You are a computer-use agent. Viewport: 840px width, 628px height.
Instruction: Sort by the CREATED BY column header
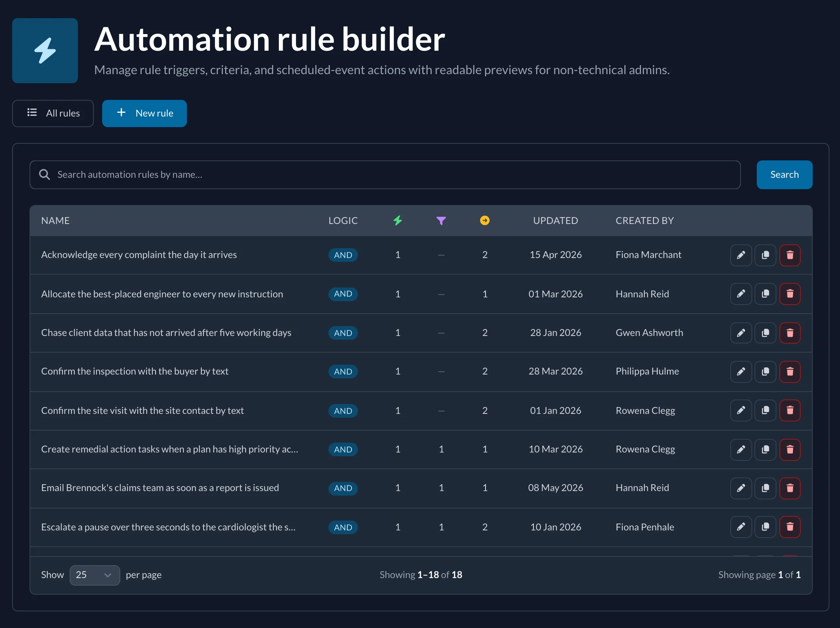pos(644,221)
